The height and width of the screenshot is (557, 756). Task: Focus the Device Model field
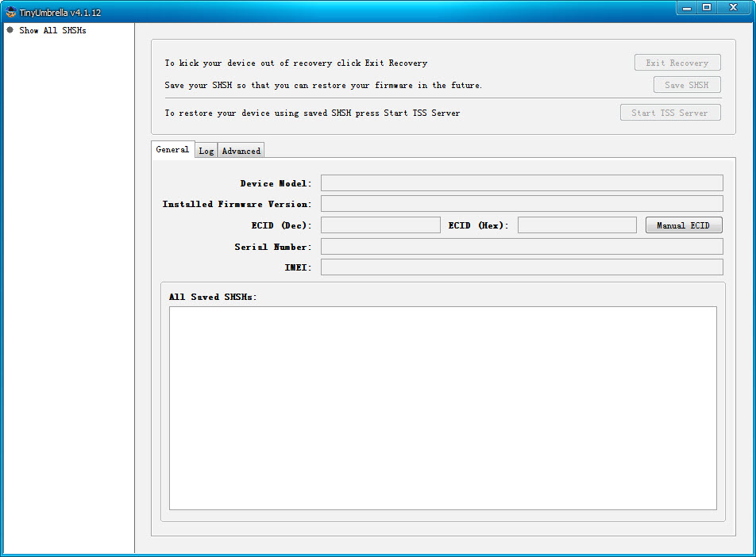click(x=522, y=183)
